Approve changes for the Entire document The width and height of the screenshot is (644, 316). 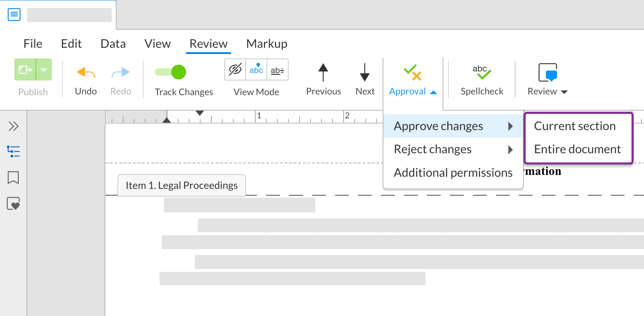coord(577,149)
